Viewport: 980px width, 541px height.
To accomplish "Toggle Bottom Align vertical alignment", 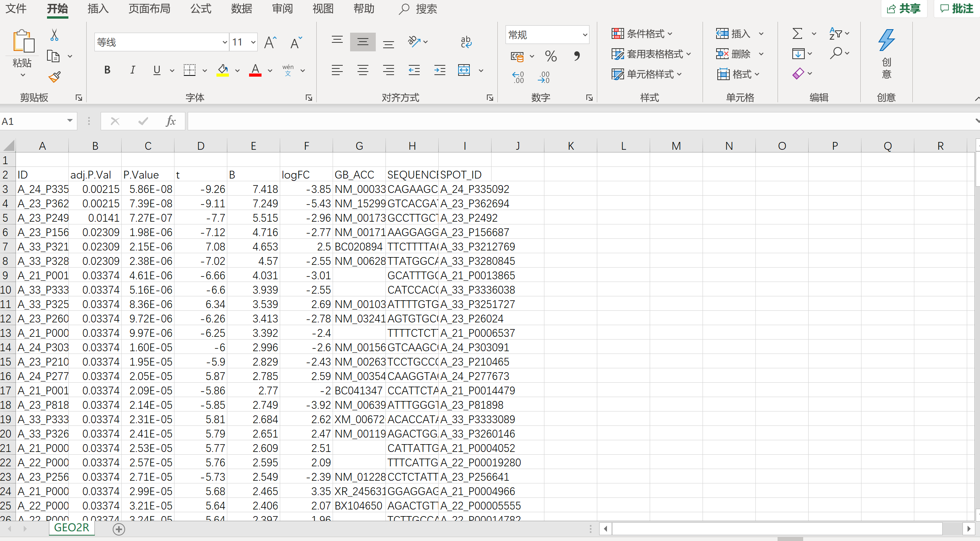I will 388,44.
